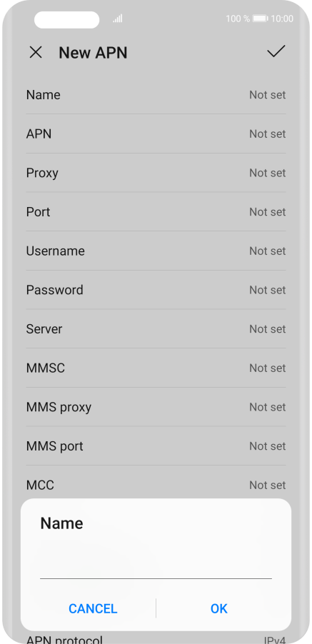The height and width of the screenshot is (644, 312).
Task: Open the Username setting
Action: 156,251
